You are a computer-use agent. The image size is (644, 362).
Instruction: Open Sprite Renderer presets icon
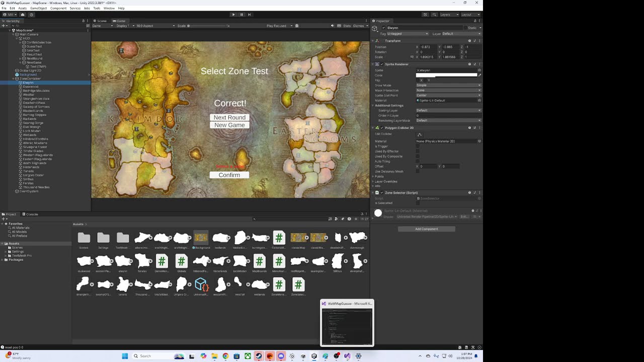tap(474, 64)
